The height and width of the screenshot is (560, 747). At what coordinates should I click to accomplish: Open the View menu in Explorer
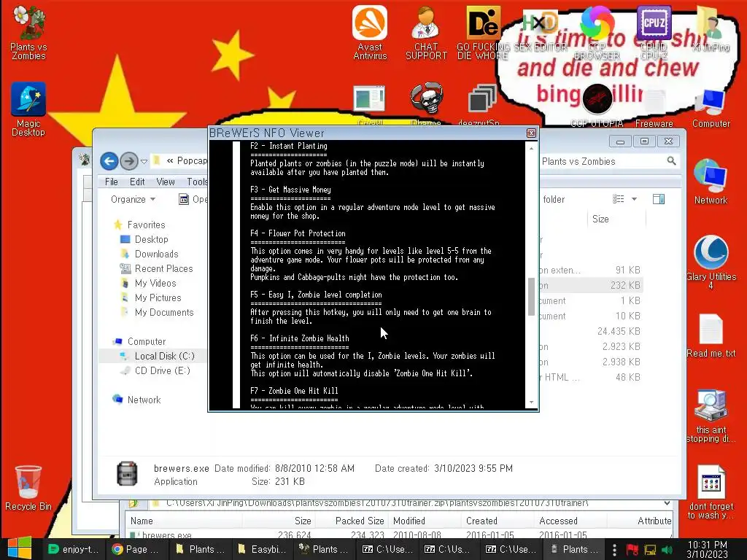[x=166, y=182]
